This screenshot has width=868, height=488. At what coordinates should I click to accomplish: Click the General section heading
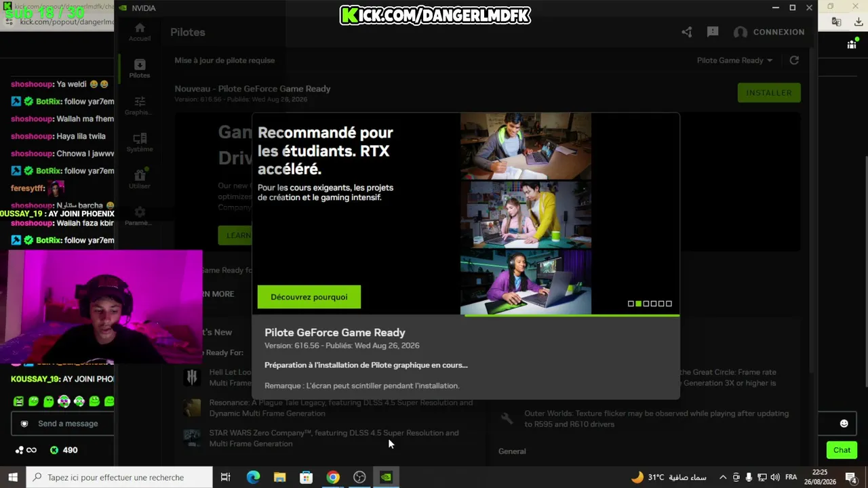pyautogui.click(x=512, y=451)
